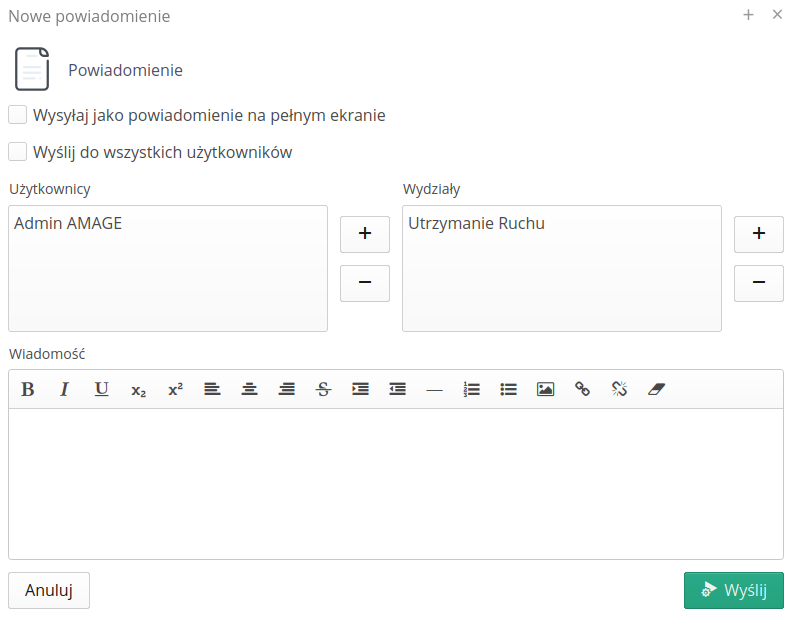794x619 pixels.
Task: Apply italic formatting
Action: 65,390
